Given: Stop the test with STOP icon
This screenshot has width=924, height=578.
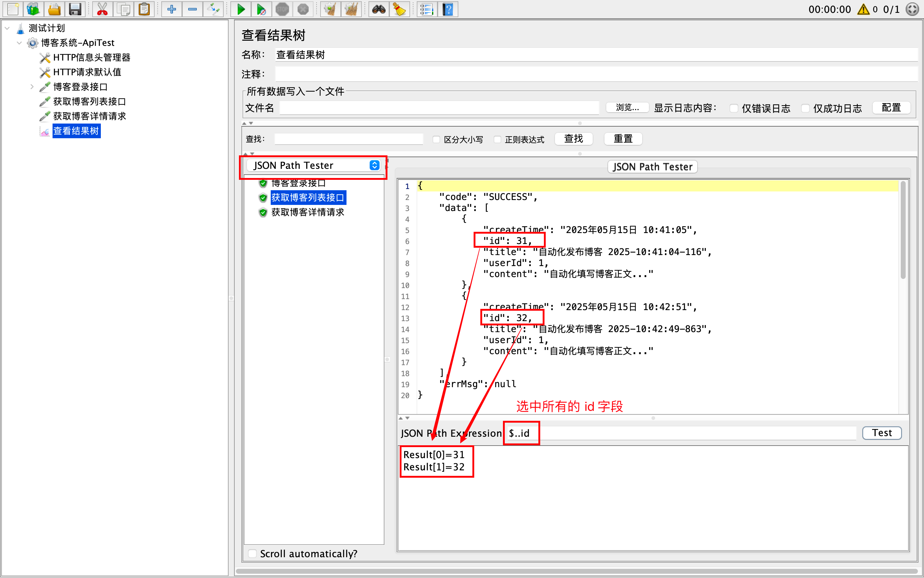Looking at the screenshot, I should tap(282, 9).
